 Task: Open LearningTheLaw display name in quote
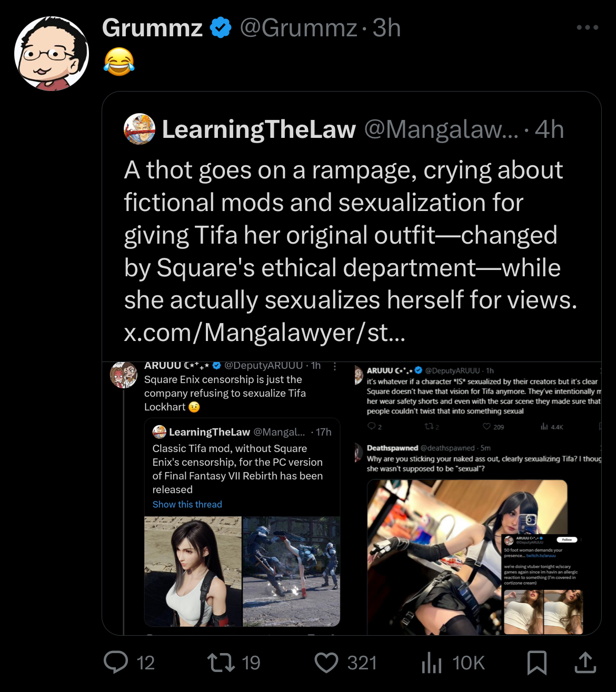[x=259, y=129]
